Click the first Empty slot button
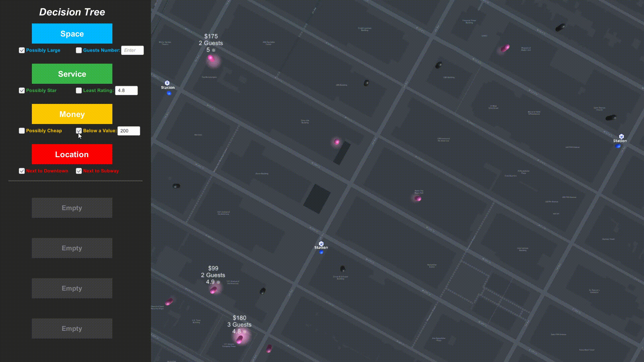The height and width of the screenshot is (362, 644). (72, 208)
